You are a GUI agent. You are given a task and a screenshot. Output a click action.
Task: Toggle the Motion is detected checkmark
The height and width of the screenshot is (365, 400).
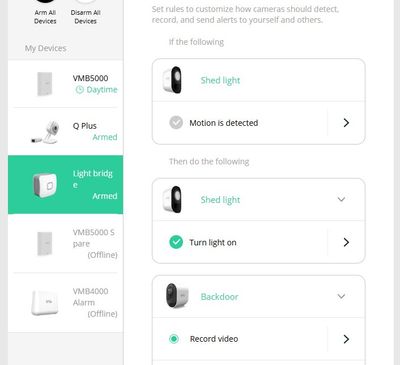[176, 123]
